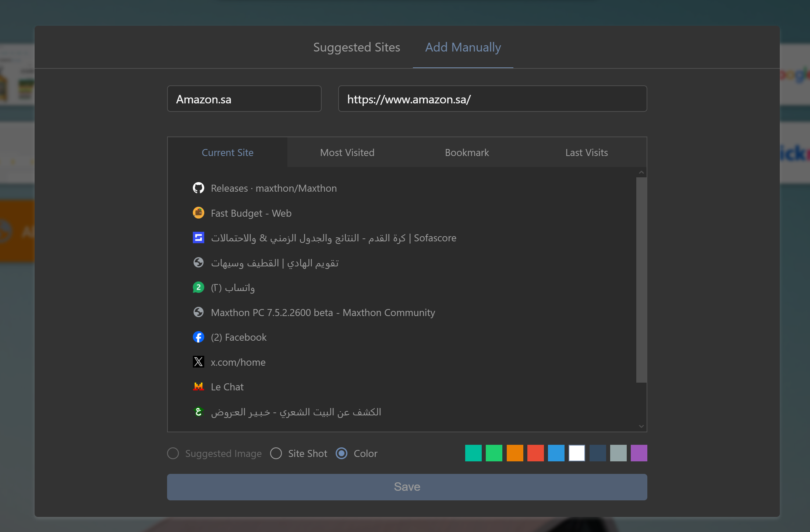Select the Color radio option
Screen dimensions: 810x532
(342, 453)
